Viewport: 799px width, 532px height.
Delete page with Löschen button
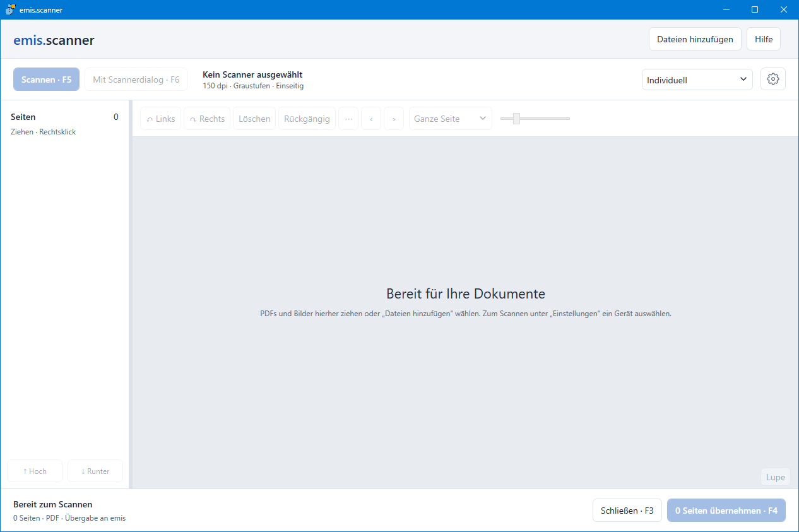point(254,119)
